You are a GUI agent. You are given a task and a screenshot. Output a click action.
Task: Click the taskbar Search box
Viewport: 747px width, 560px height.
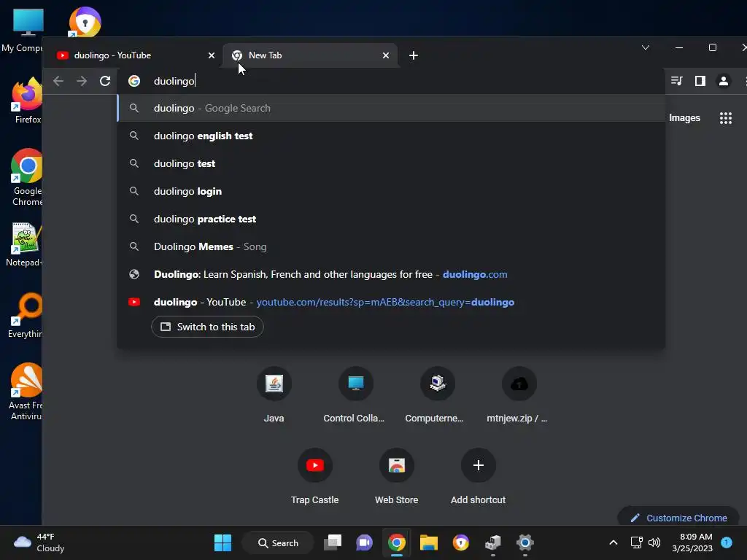click(278, 542)
